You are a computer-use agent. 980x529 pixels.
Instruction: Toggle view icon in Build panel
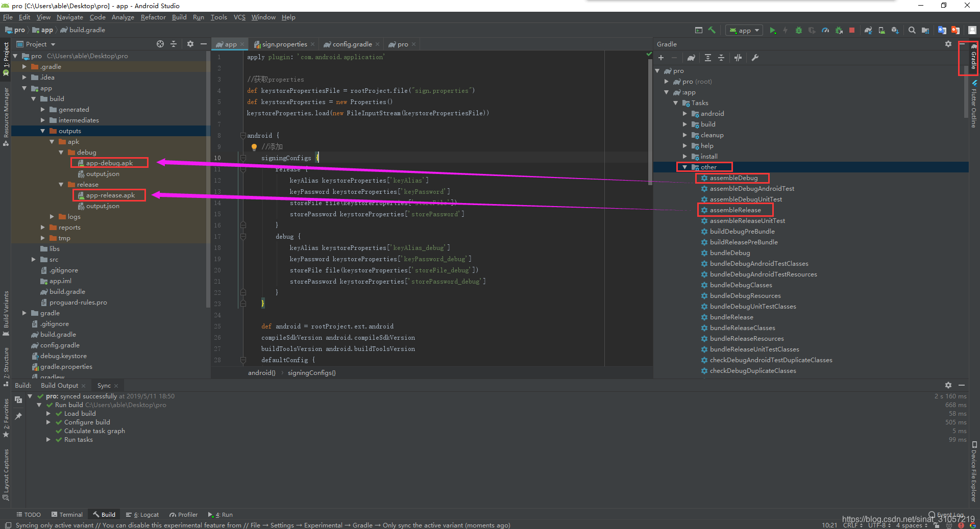point(18,400)
